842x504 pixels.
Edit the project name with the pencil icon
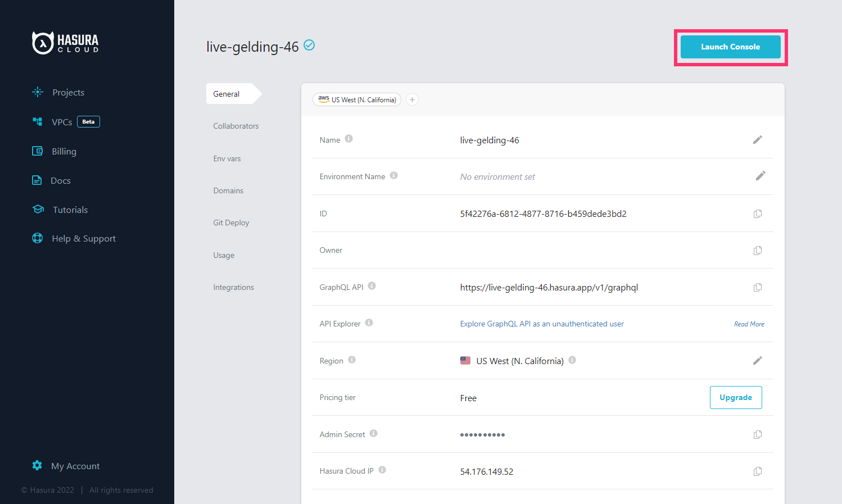(757, 139)
